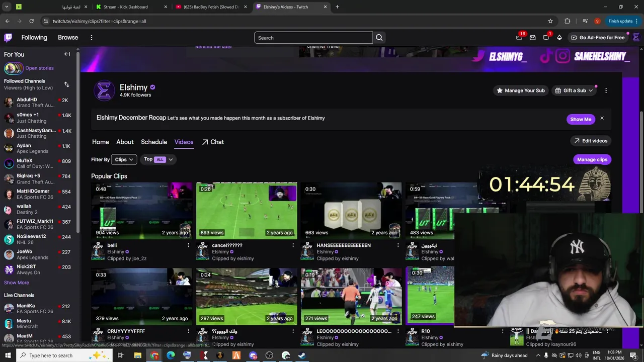The height and width of the screenshot is (362, 644).
Task: Open Windows Start menu
Action: coord(8,355)
